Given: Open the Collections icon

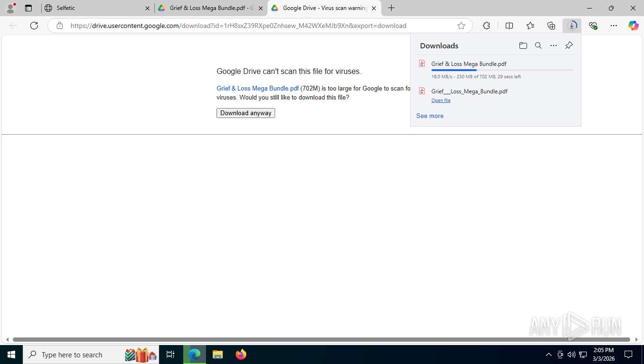Looking at the screenshot, I should pos(551,26).
